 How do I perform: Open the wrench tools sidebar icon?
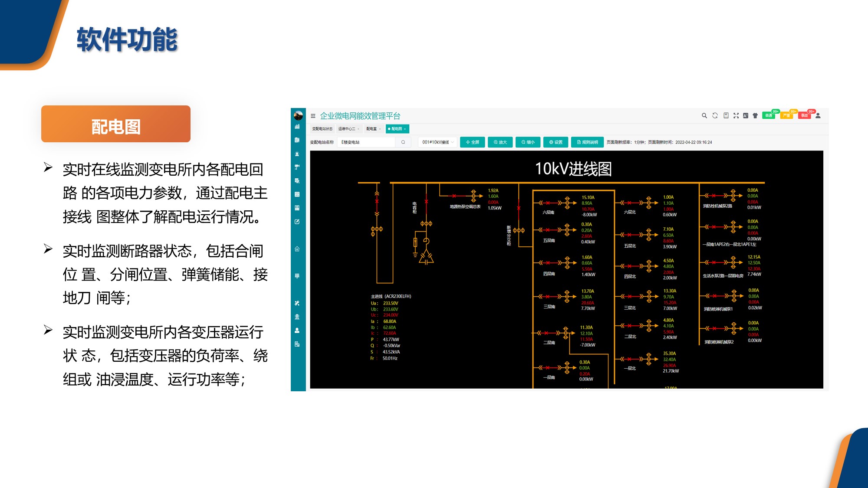point(297,303)
